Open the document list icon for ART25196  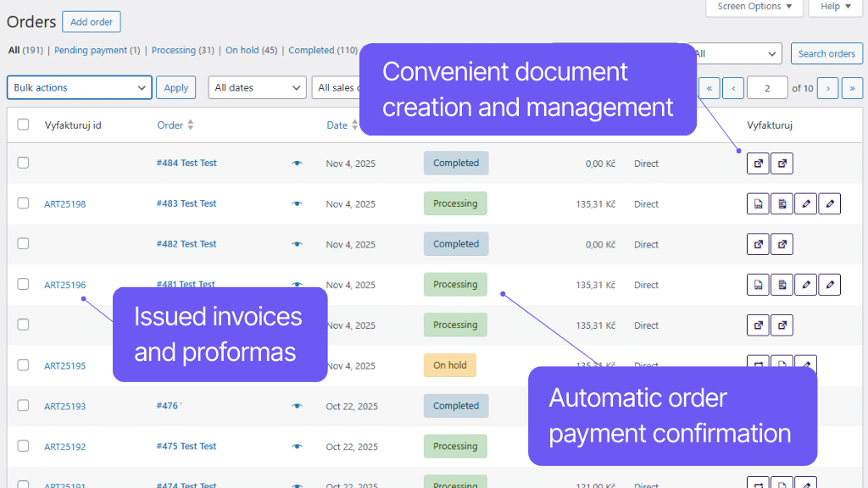(x=782, y=285)
